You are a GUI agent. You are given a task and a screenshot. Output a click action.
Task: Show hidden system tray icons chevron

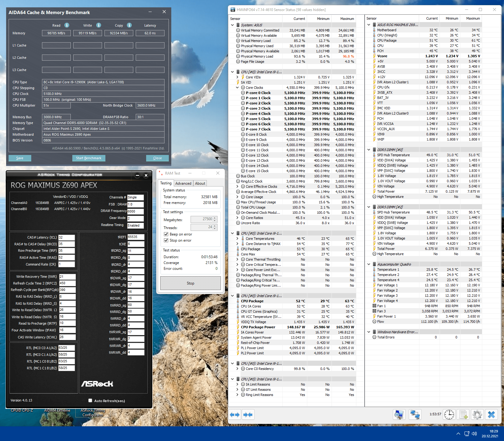point(458,434)
